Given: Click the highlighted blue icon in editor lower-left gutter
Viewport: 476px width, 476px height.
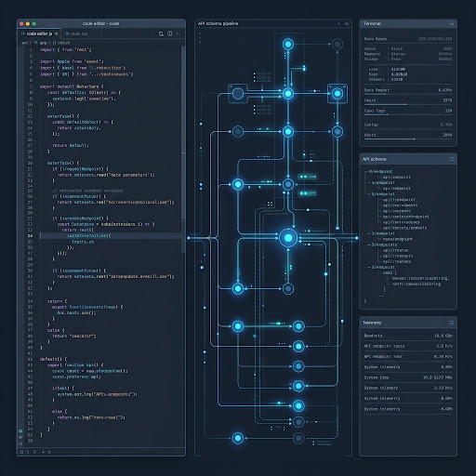Looking at the screenshot, I should tap(20, 430).
